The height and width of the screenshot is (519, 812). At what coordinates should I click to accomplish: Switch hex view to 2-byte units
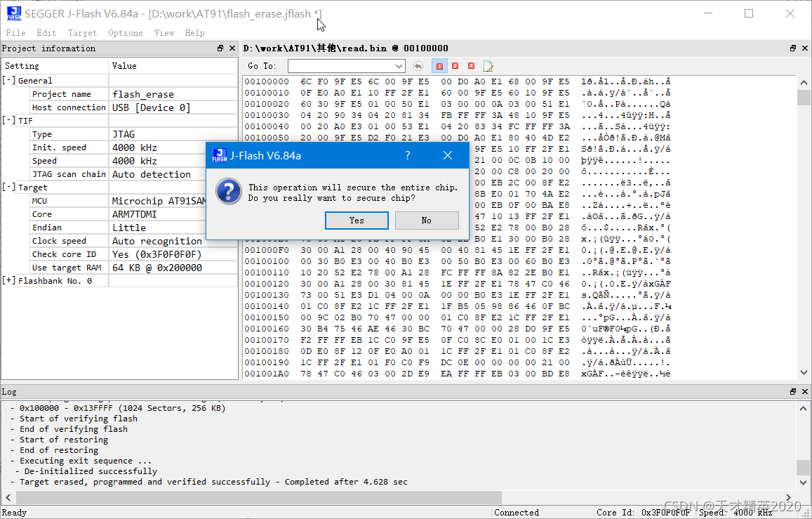coord(455,66)
